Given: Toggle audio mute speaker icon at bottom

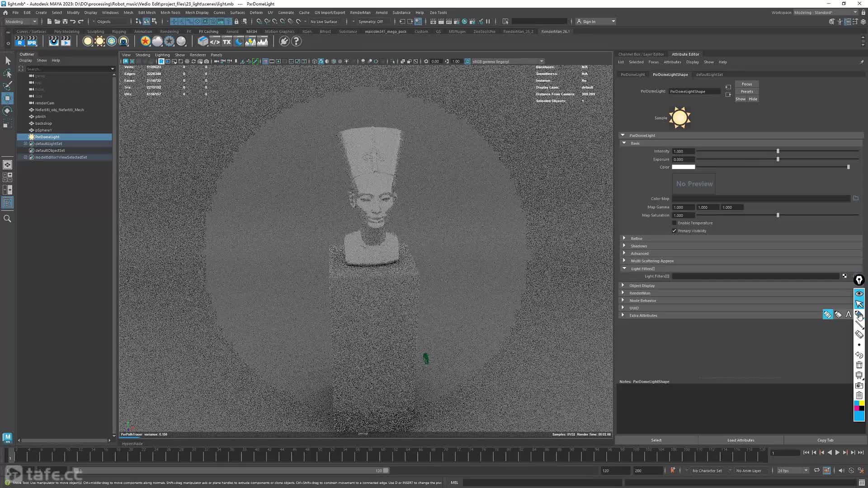Looking at the screenshot, I should click(x=841, y=470).
